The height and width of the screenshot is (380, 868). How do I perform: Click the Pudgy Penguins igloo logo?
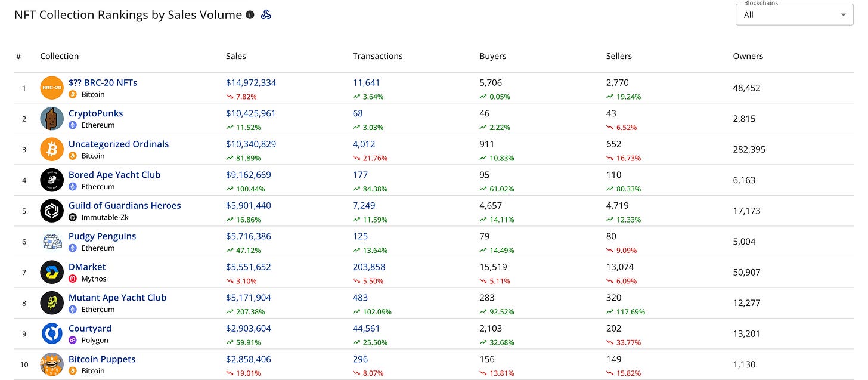pyautogui.click(x=52, y=242)
